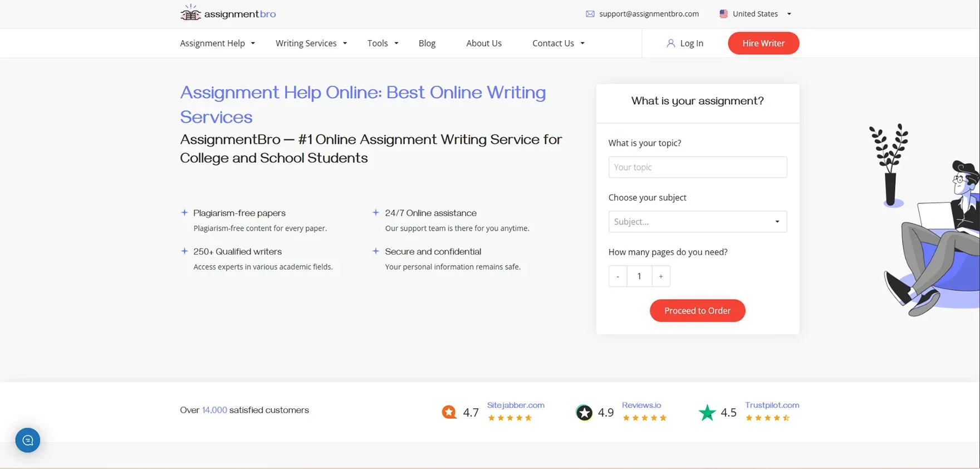Viewport: 980px width, 469px height.
Task: Focus the Your topic input field
Action: point(698,167)
